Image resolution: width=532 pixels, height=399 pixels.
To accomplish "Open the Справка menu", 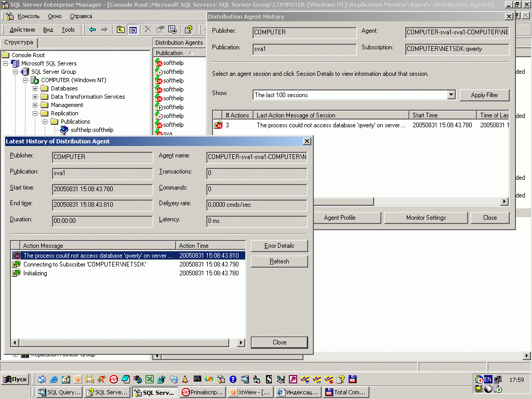I will click(81, 16).
